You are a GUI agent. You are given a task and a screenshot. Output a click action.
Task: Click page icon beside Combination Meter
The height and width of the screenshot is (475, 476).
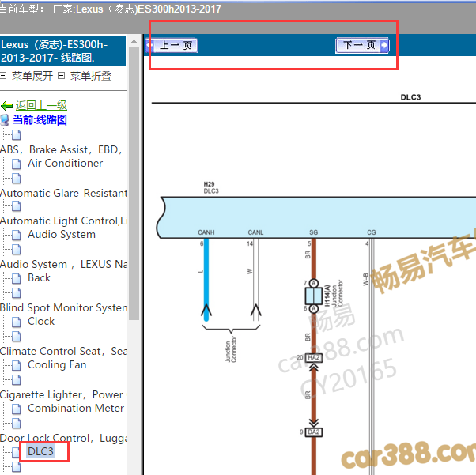point(17,409)
